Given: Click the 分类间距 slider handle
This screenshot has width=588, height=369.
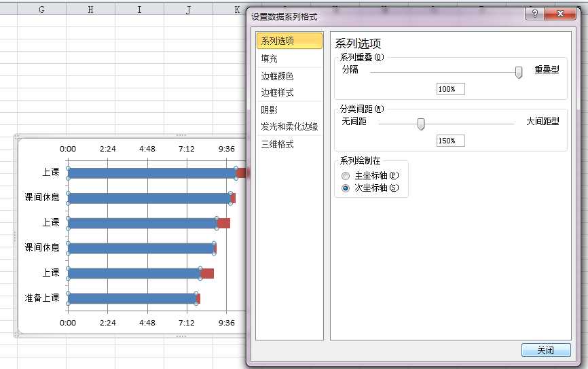Looking at the screenshot, I should pyautogui.click(x=421, y=124).
